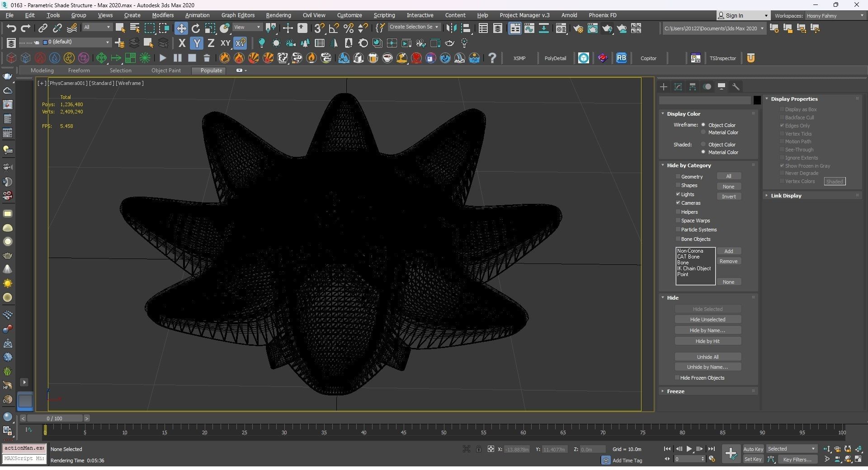Image resolution: width=868 pixels, height=470 pixels.
Task: Click Hide by Name button
Action: tap(708, 330)
